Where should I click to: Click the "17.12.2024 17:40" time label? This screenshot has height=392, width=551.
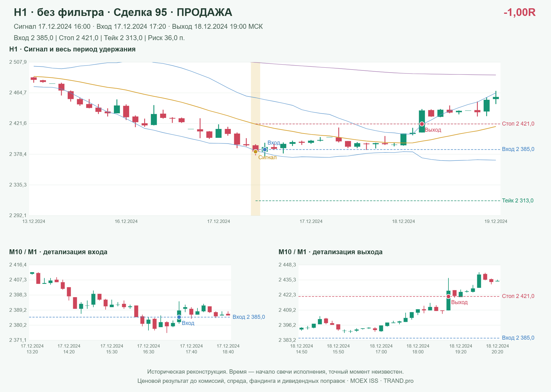click(x=191, y=349)
